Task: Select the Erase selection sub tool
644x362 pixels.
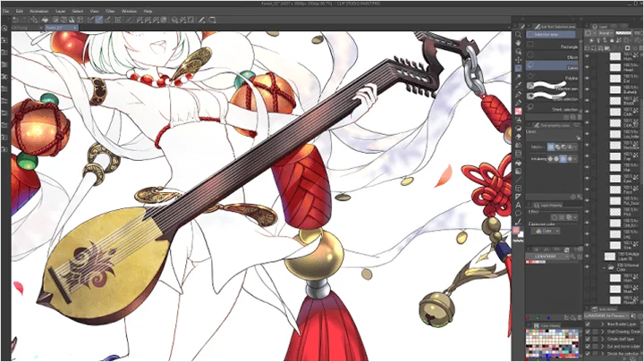Action: click(x=554, y=97)
